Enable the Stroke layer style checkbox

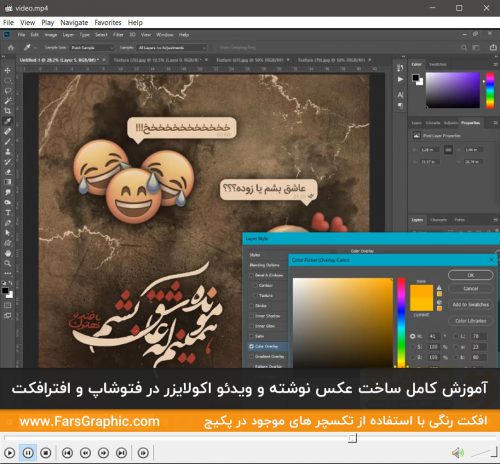tap(251, 306)
